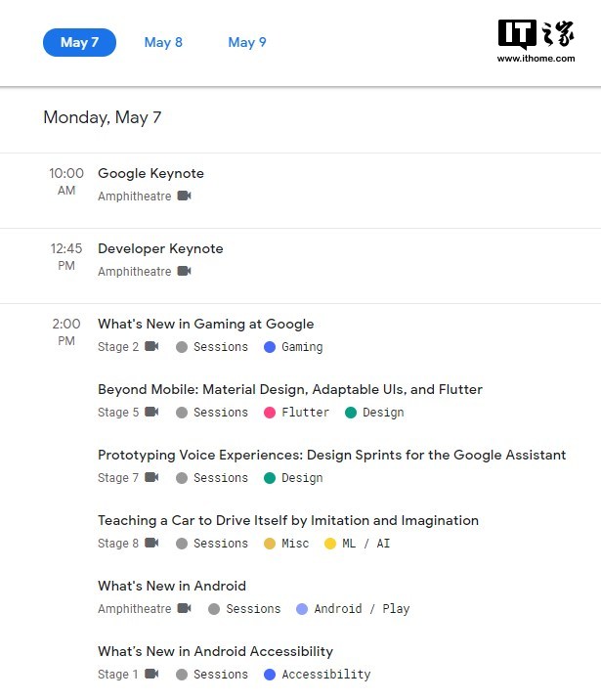The width and height of the screenshot is (601, 700).
Task: Click camera icon next to Stage 1
Action: 151,674
